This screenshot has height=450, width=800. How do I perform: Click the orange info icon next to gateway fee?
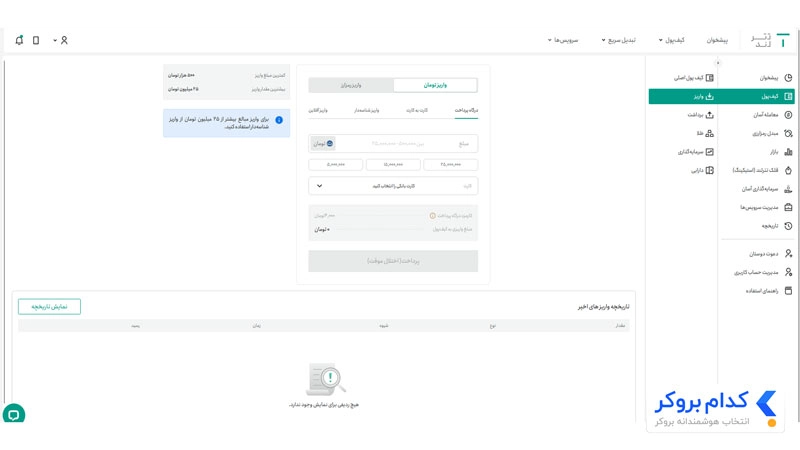[433, 216]
